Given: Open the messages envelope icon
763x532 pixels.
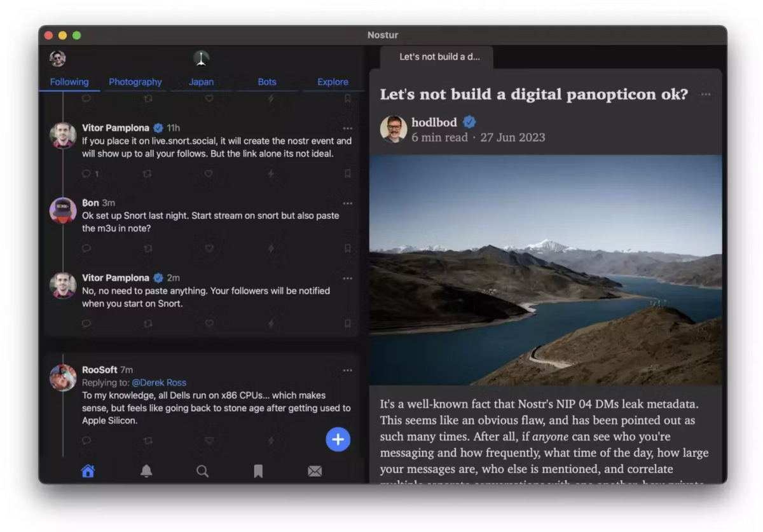Looking at the screenshot, I should 315,471.
